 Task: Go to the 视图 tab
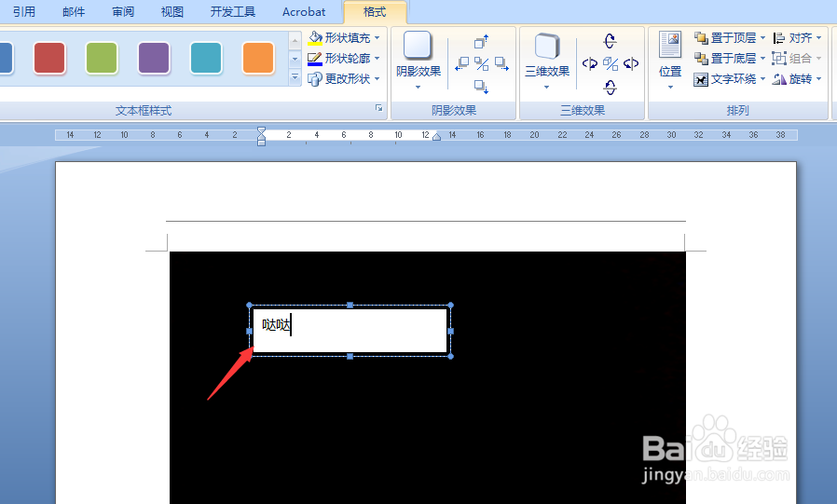click(x=172, y=12)
